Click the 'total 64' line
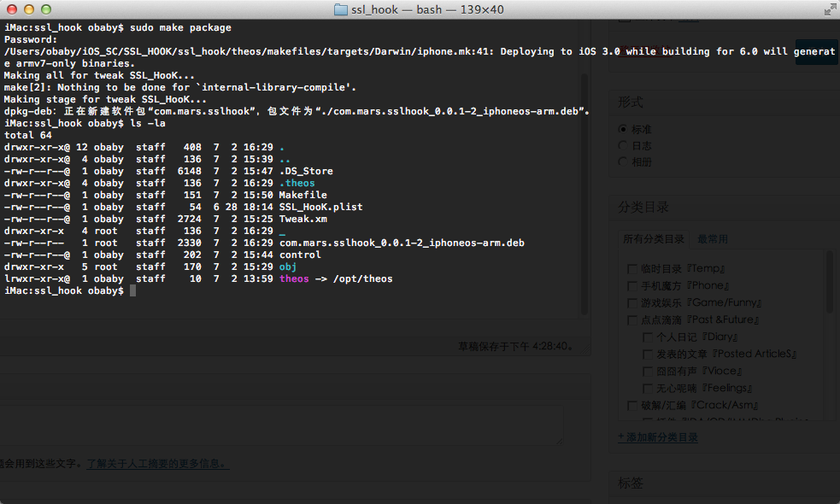 [x=28, y=135]
